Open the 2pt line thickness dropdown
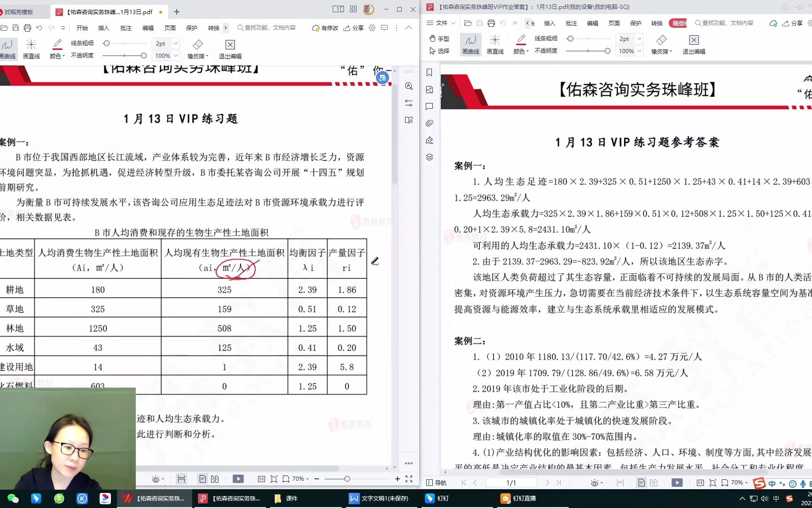 tap(165, 43)
